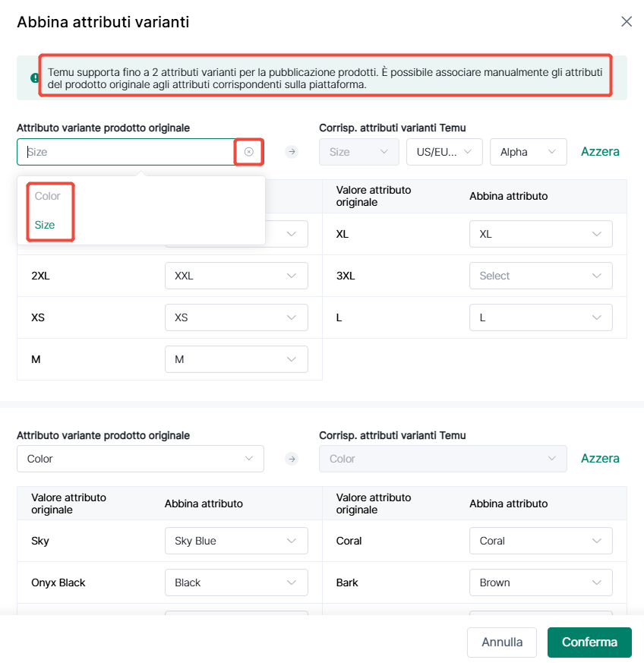Screen dimensions: 644x663
Task: Click Azzera for the Color attribute
Action: pos(600,459)
